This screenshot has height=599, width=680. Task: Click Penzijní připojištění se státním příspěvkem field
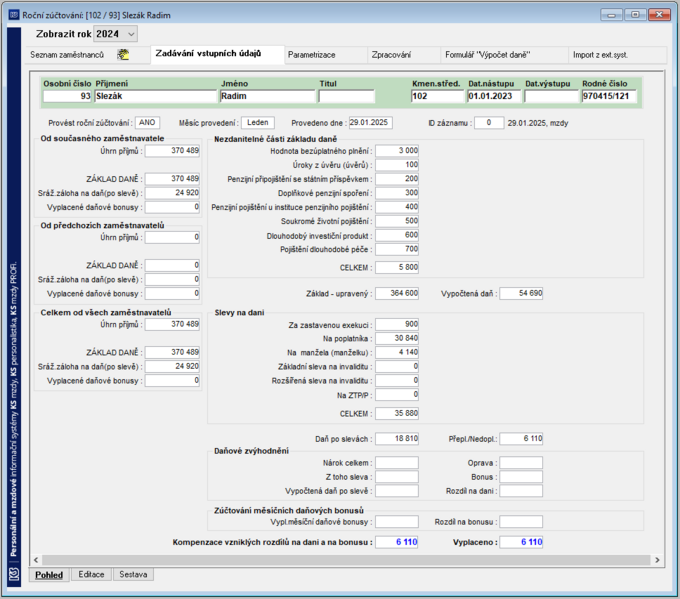coord(397,179)
